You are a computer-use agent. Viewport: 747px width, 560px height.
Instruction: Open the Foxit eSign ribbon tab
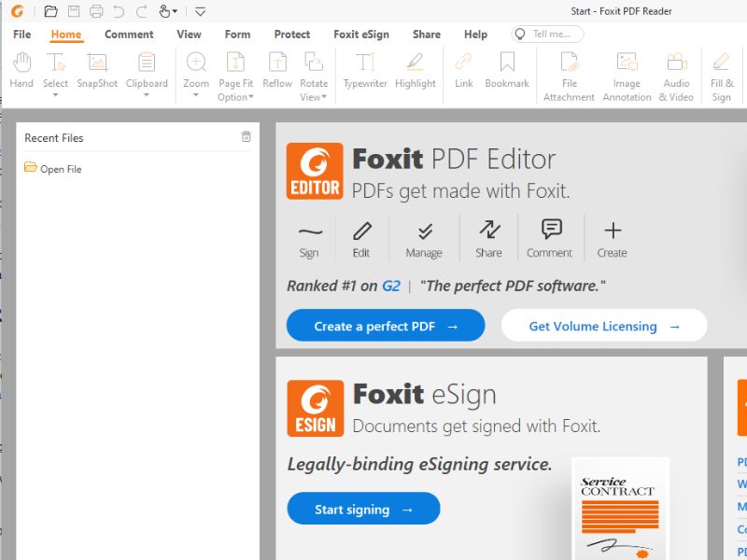pyautogui.click(x=360, y=35)
